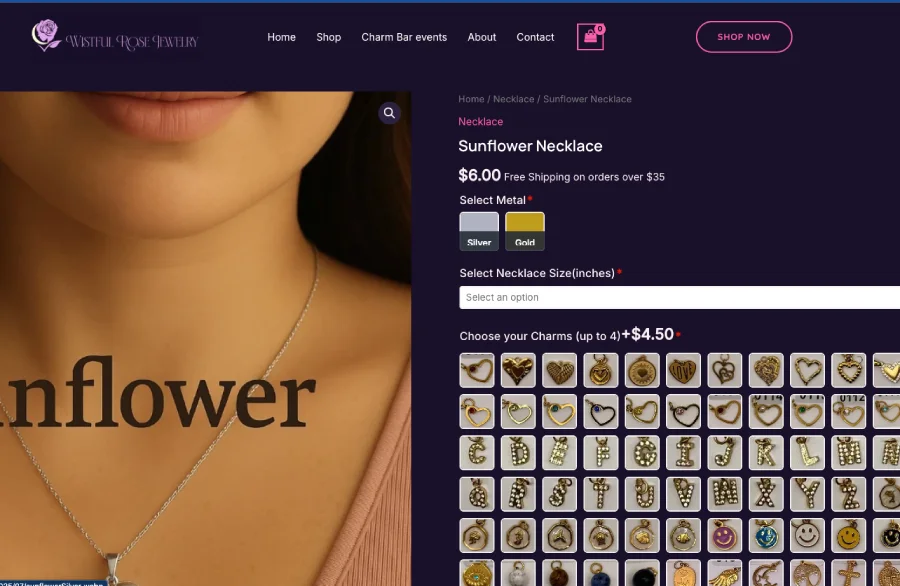Click the Home breadcrumb link
The width and height of the screenshot is (900, 586).
471,99
